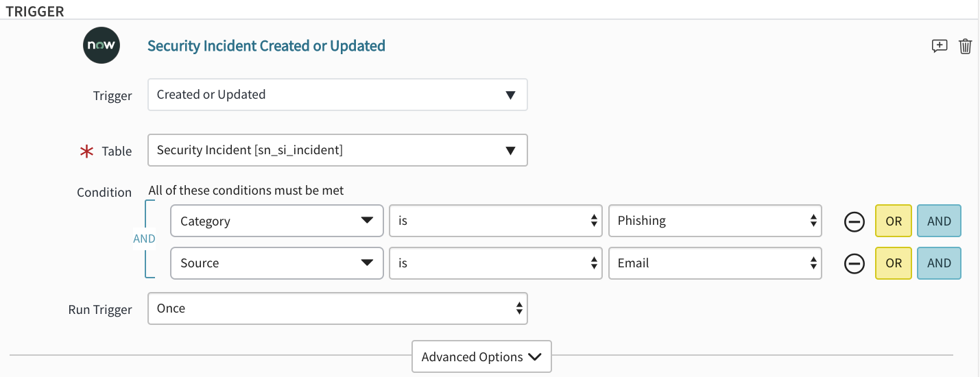Add an AND condition to the Source row

click(x=939, y=263)
